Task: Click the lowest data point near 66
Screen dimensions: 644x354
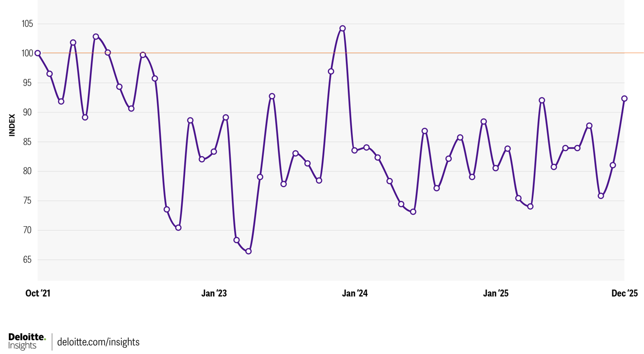Action: (x=248, y=251)
